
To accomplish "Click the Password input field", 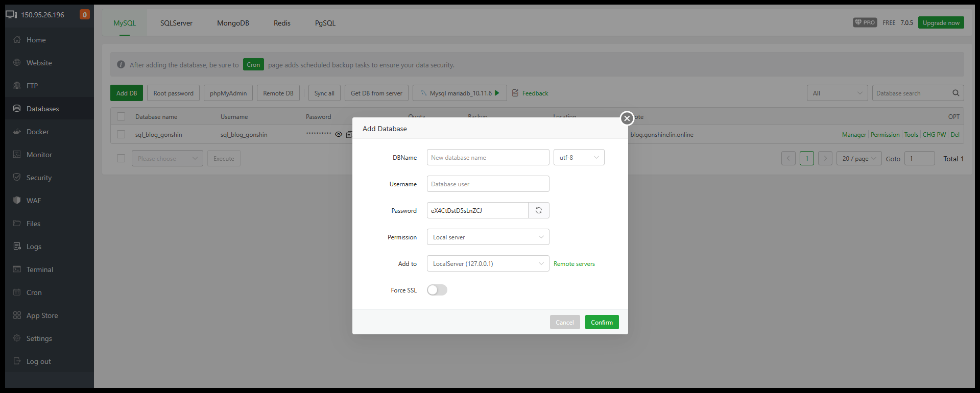I will 477,210.
